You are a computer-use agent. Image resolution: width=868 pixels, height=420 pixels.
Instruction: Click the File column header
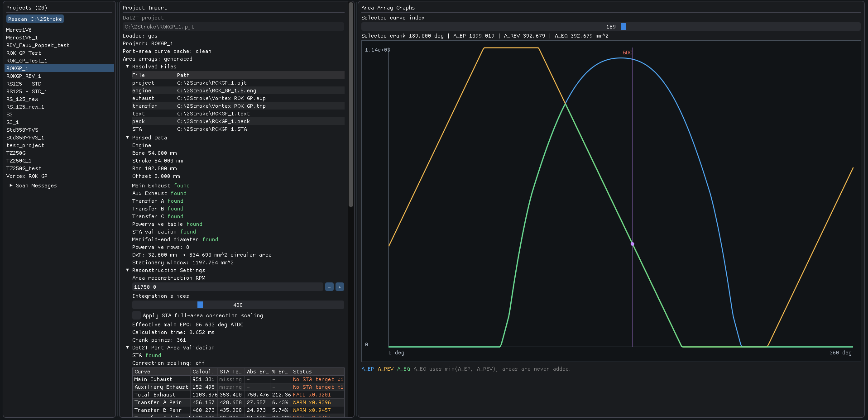point(153,75)
